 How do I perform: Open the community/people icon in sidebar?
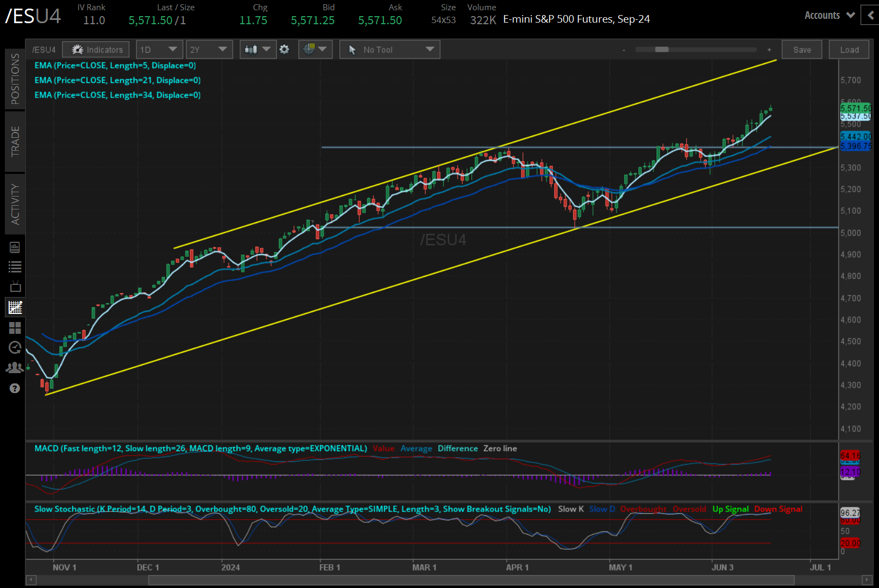(x=15, y=367)
